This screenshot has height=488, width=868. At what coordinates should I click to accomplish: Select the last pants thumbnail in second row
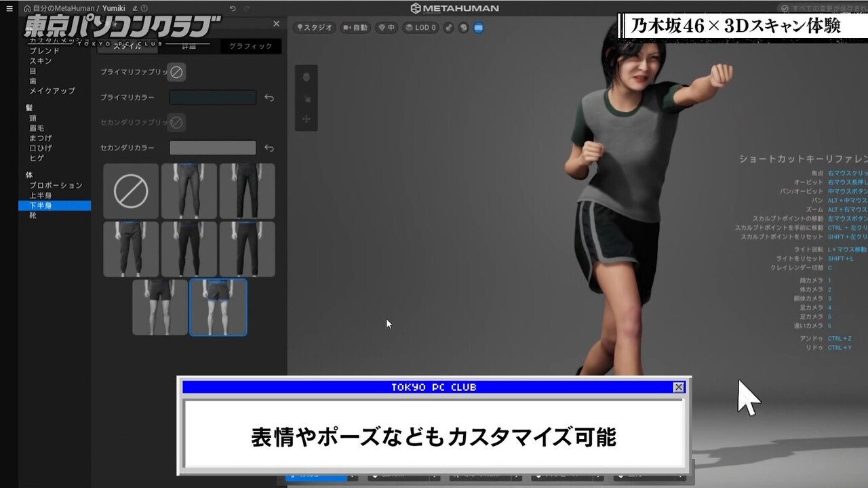248,249
